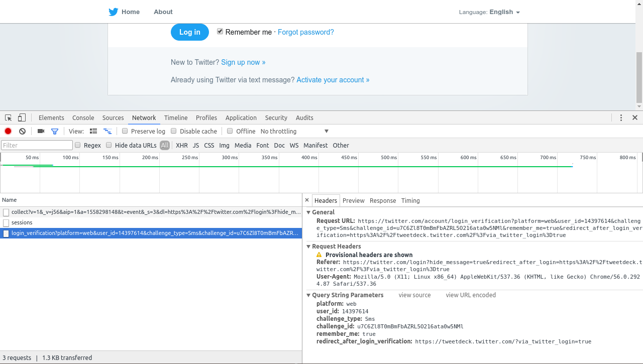Open the Elements tab

point(51,117)
